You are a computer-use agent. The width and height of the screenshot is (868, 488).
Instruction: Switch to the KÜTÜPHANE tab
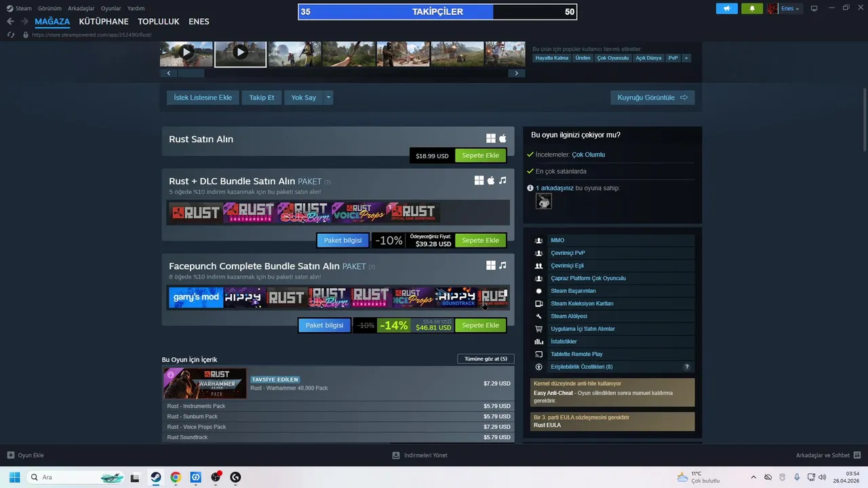click(104, 22)
